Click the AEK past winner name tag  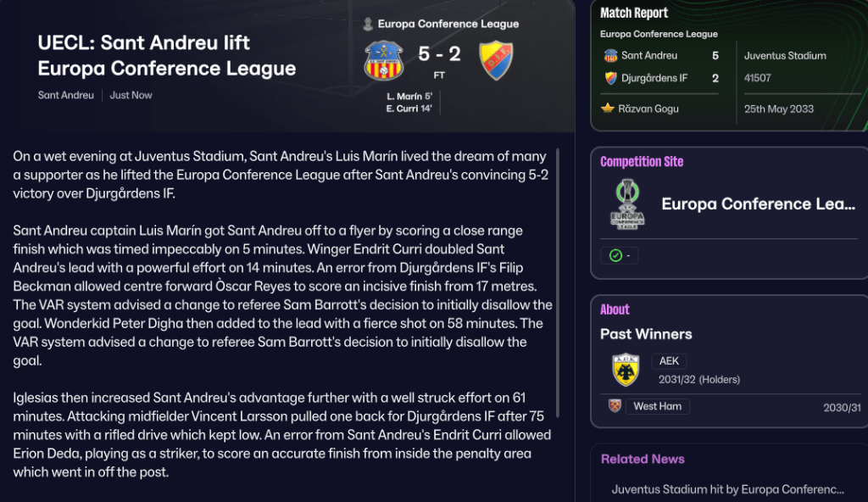coord(669,361)
